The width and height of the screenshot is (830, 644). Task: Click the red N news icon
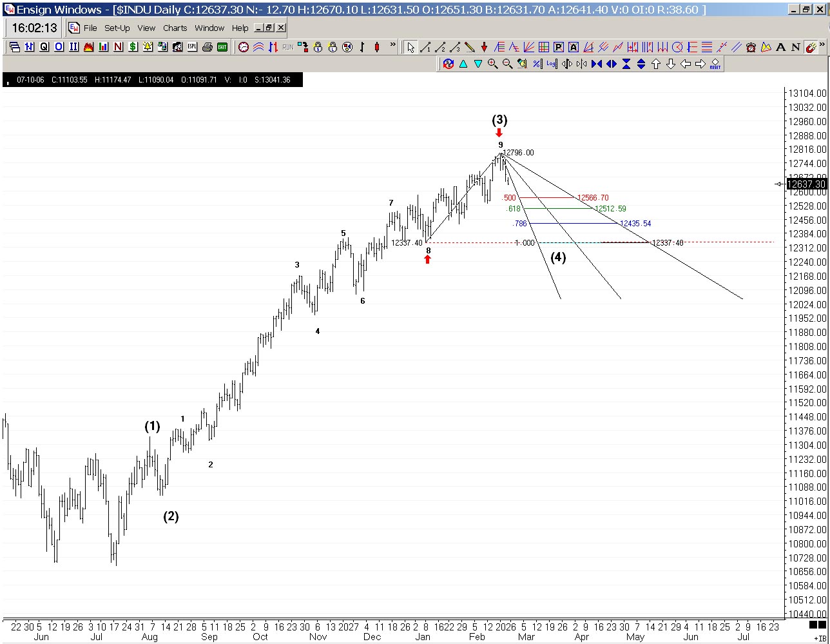click(x=118, y=47)
